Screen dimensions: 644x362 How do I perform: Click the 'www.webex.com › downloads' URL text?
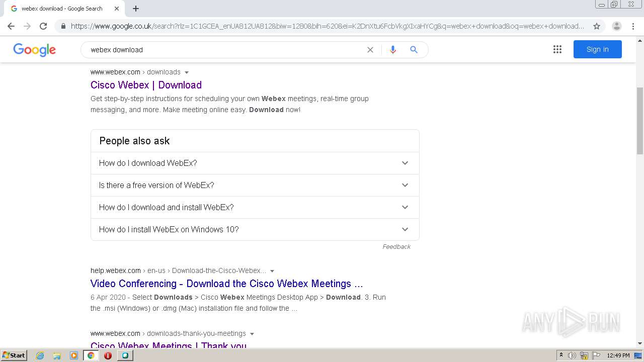pyautogui.click(x=135, y=72)
